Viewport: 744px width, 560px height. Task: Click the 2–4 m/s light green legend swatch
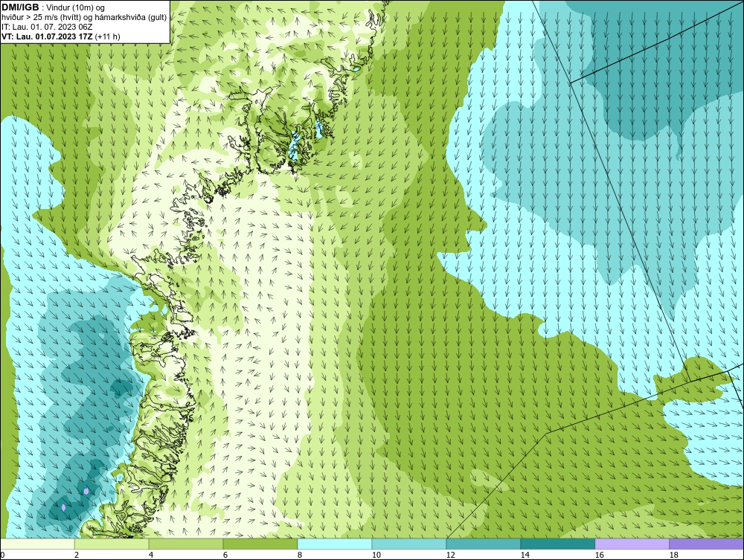click(x=112, y=544)
